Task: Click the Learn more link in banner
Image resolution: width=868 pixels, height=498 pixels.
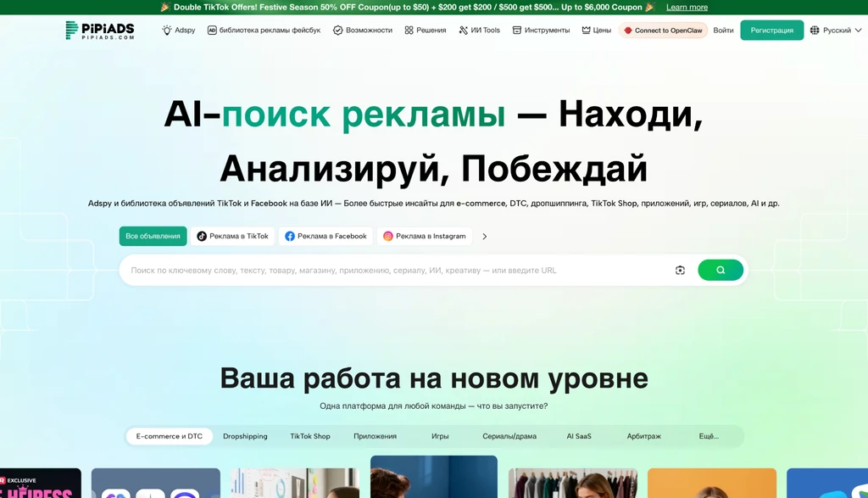Action: pyautogui.click(x=687, y=7)
